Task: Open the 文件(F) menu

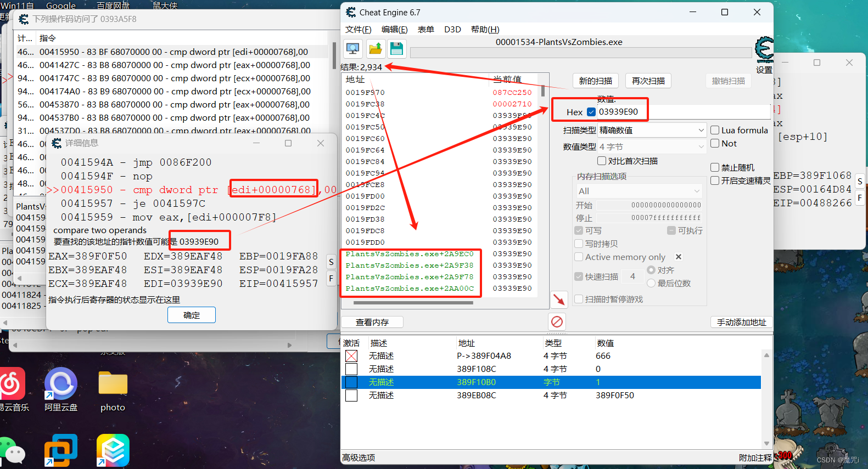Action: [359, 29]
